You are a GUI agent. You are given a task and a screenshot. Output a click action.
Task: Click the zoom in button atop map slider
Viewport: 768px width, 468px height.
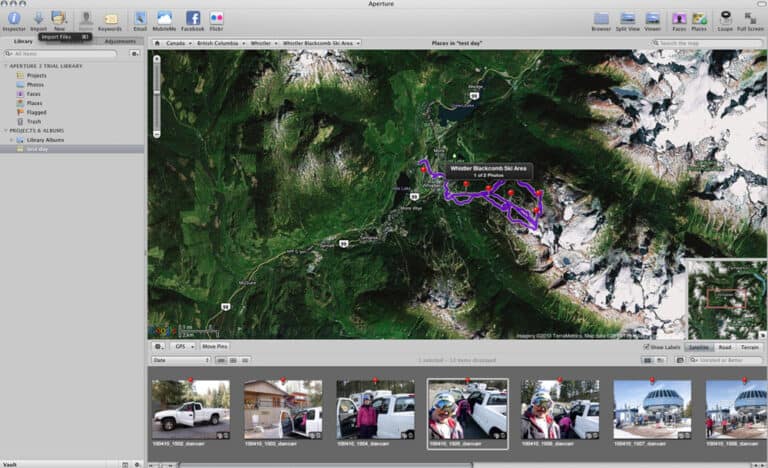click(157, 59)
